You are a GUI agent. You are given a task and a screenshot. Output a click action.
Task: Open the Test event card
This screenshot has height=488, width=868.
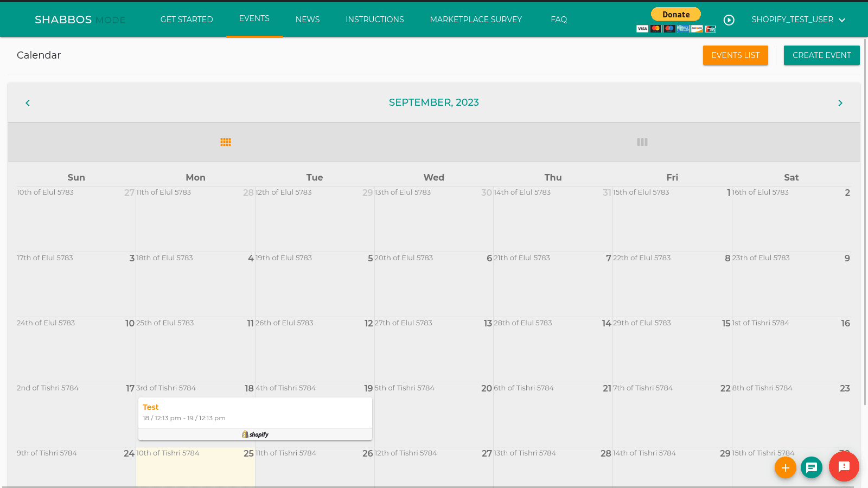coord(255,412)
